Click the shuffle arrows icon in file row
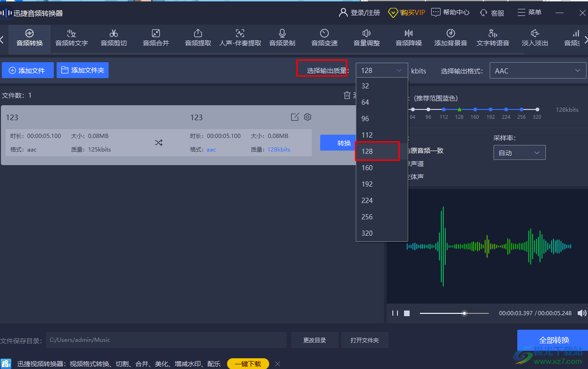The width and height of the screenshot is (588, 369). tap(159, 143)
